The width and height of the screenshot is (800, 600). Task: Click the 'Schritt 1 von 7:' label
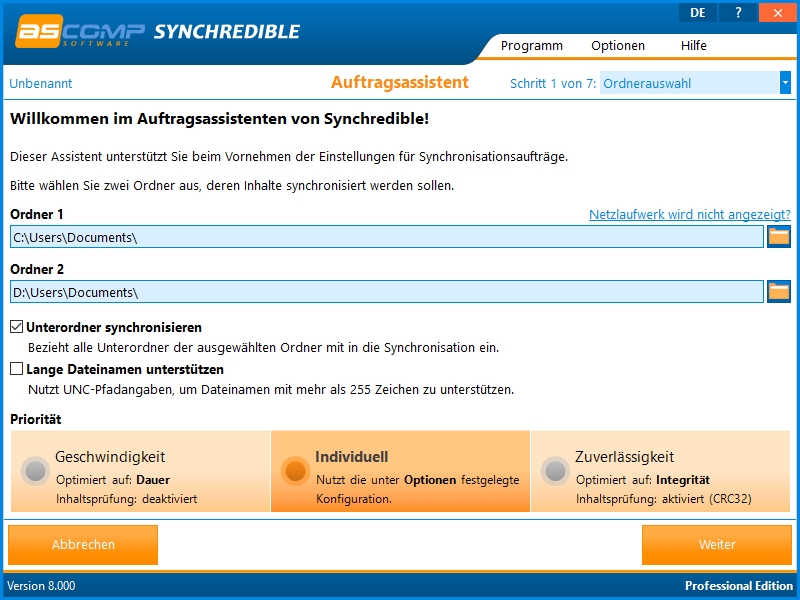(x=553, y=83)
